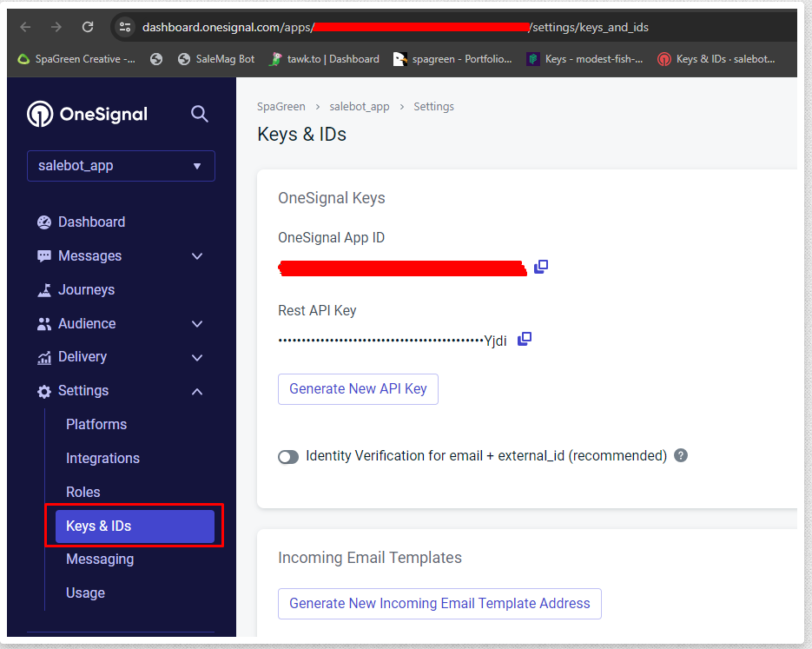Viewport: 812px width, 649px height.
Task: Open Integrations settings page
Action: (102, 459)
